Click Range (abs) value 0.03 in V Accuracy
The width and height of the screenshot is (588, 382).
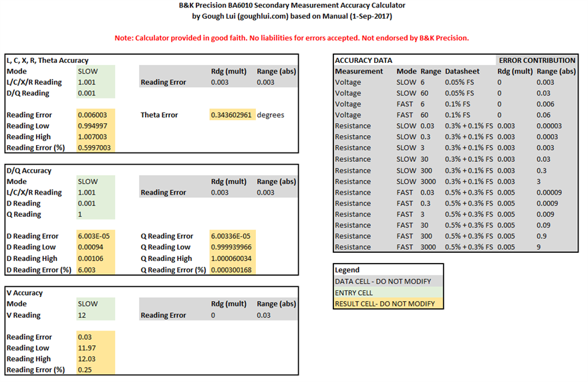click(263, 314)
